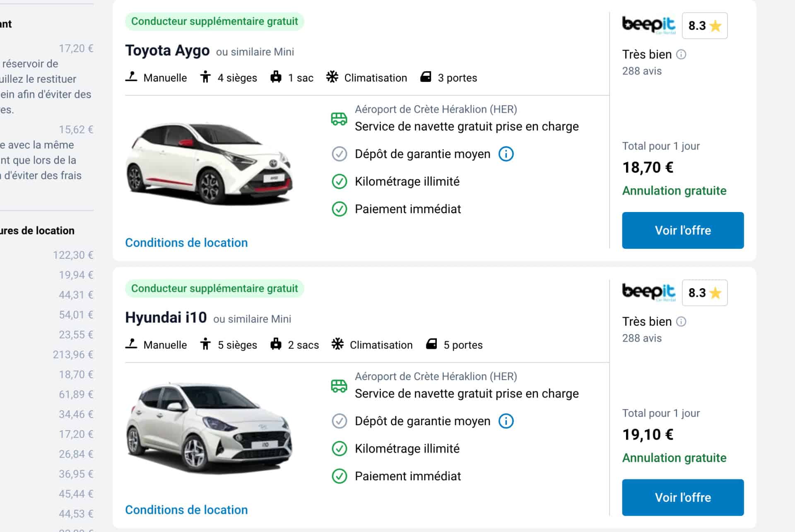This screenshot has width=795, height=532.
Task: Select the seats icon showing 5 sièges
Action: [206, 344]
